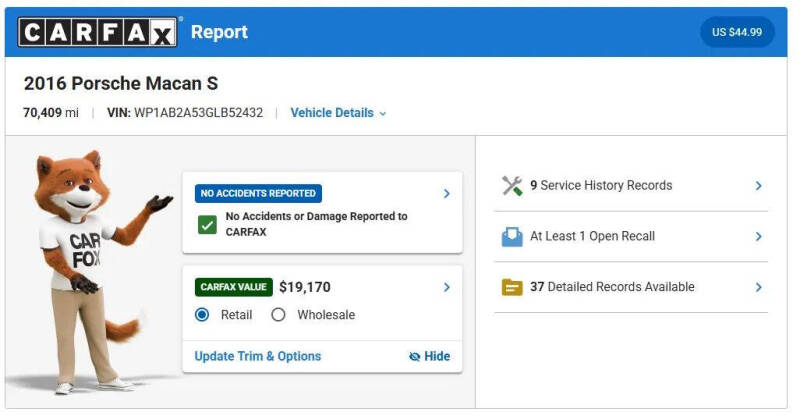Image resolution: width=800 pixels, height=416 pixels.
Task: Click the US $44.99 price button
Action: pyautogui.click(x=737, y=32)
